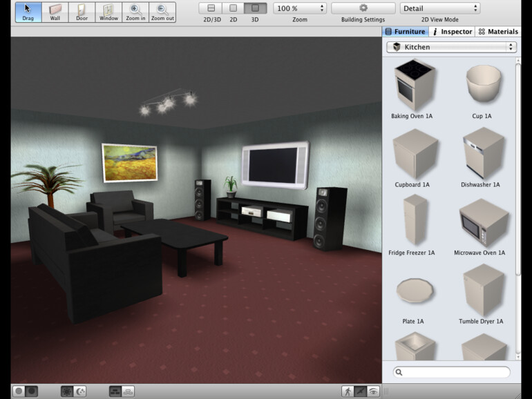Click the landscape painting on wall
Image resolution: width=532 pixels, height=399 pixels.
[x=130, y=162]
